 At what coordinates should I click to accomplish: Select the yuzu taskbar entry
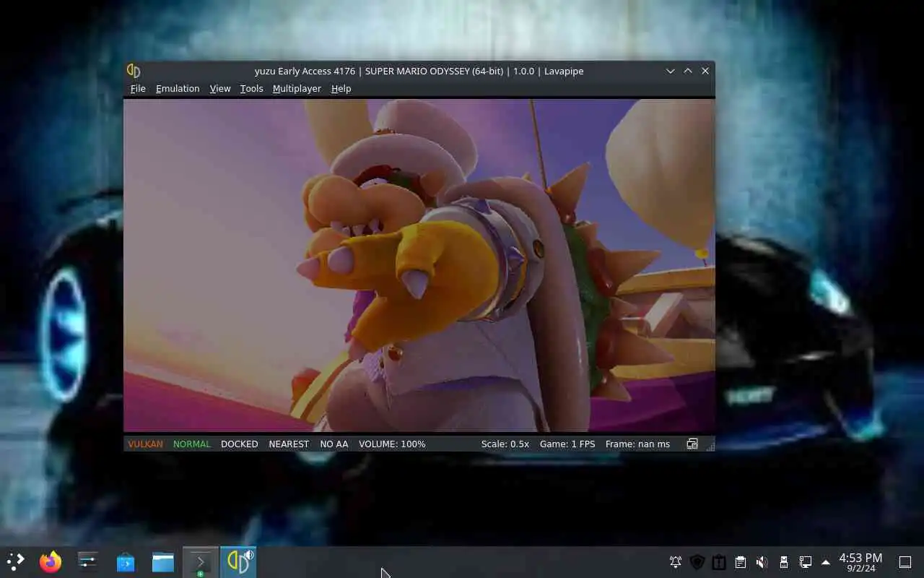coord(238,561)
